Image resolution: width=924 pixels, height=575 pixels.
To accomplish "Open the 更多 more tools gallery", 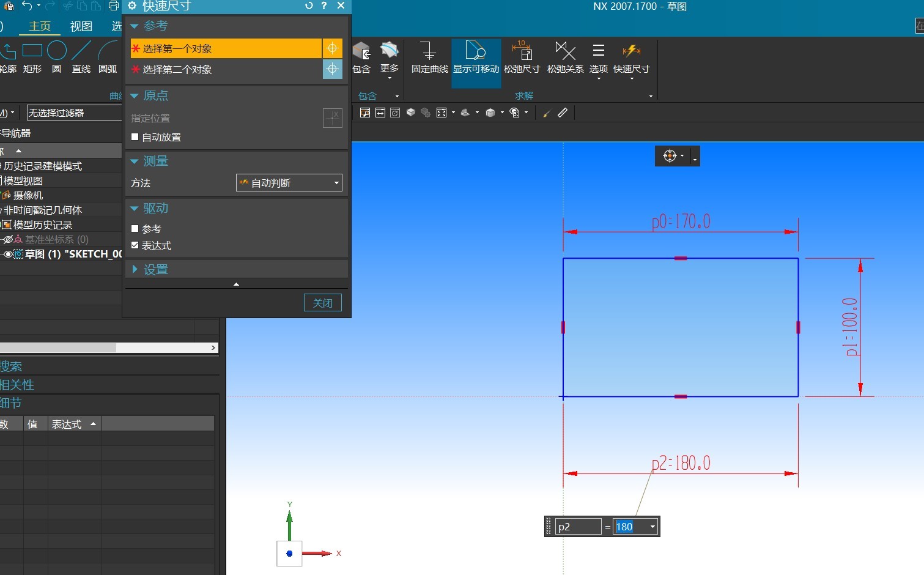I will pyautogui.click(x=390, y=61).
